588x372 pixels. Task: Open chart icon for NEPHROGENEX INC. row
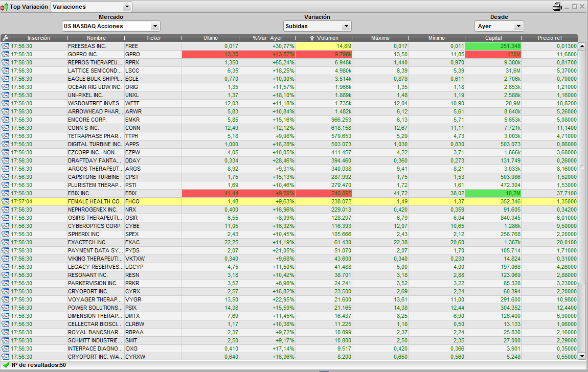click(5, 210)
